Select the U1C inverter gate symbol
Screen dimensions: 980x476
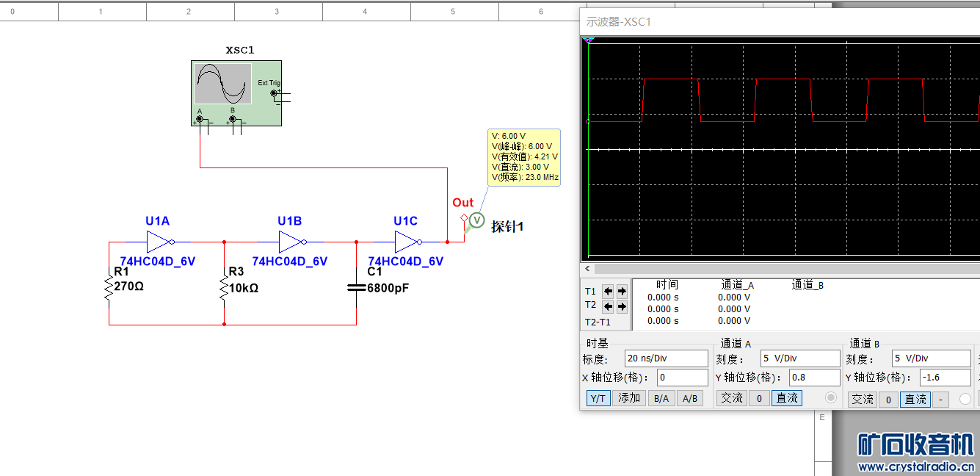coord(407,242)
